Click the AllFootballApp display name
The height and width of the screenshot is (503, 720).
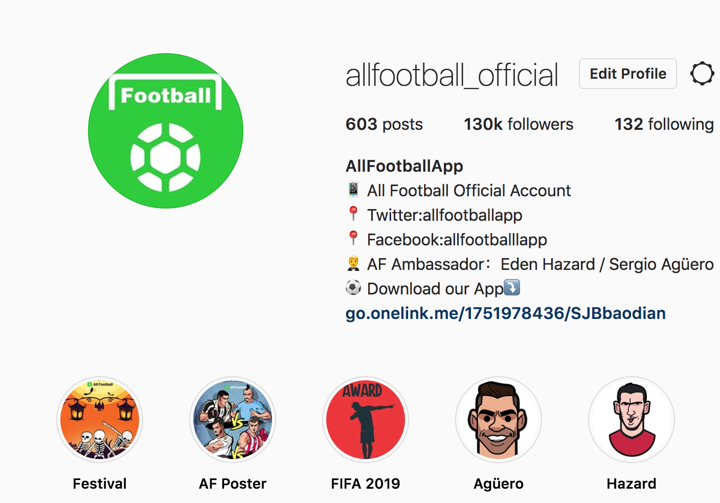404,166
